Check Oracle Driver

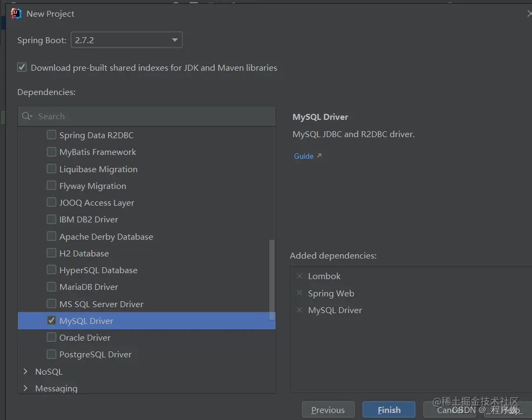(51, 337)
